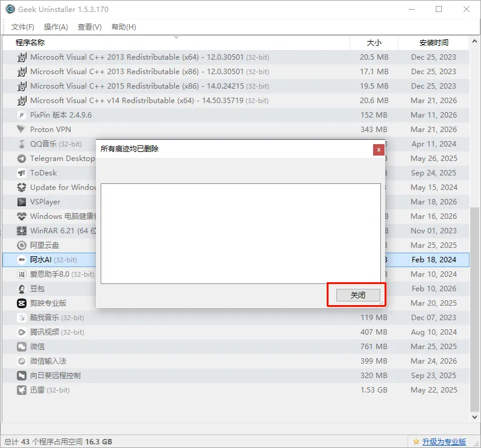Sort list by 大小 column header

pos(374,43)
